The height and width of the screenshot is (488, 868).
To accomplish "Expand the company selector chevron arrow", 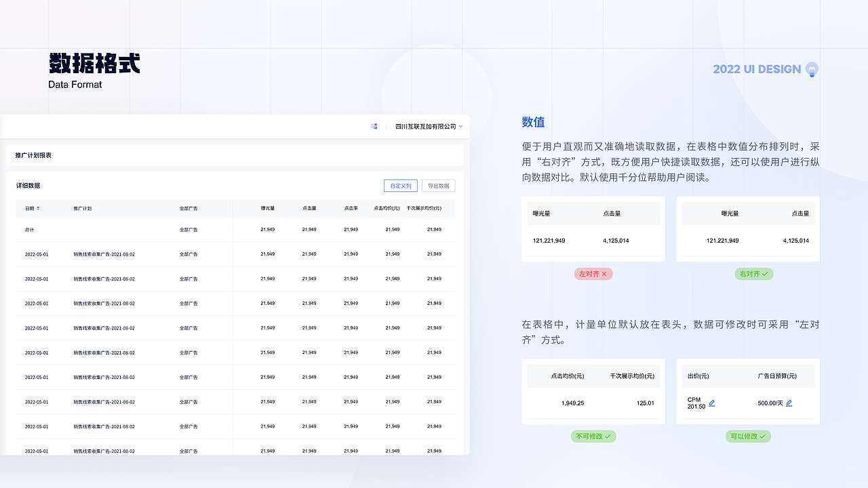I will click(460, 126).
